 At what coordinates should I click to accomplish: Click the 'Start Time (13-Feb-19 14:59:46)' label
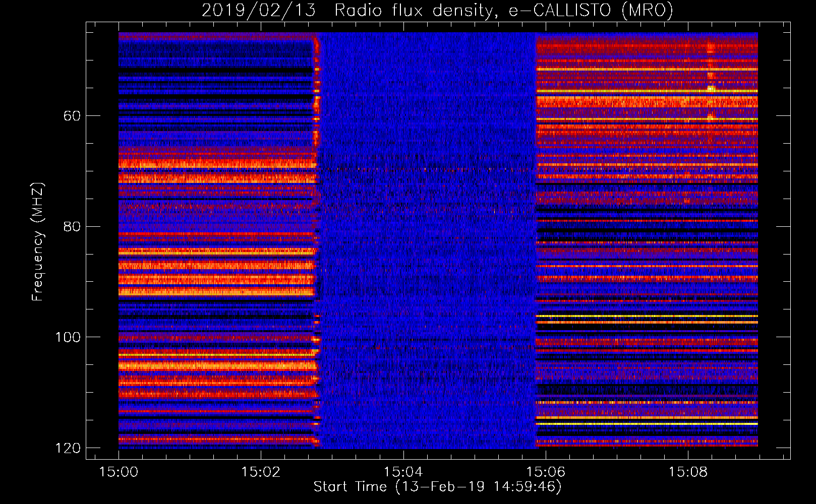tap(437, 487)
